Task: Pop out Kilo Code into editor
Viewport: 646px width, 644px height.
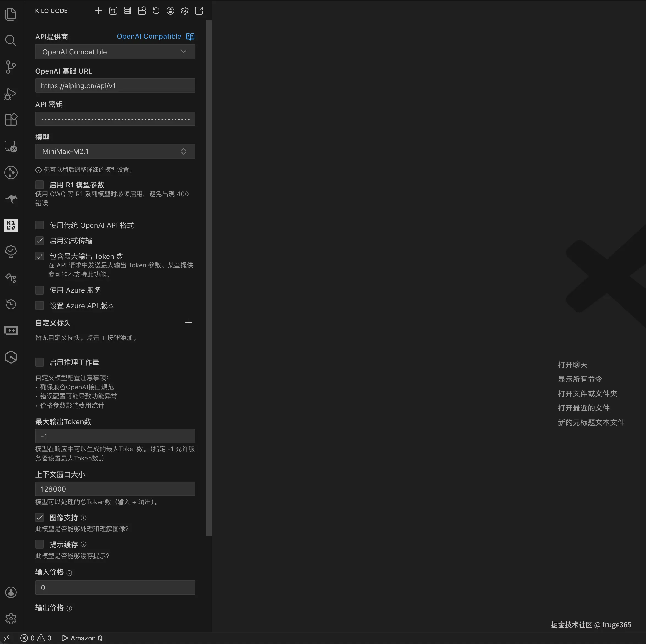Action: click(x=199, y=11)
